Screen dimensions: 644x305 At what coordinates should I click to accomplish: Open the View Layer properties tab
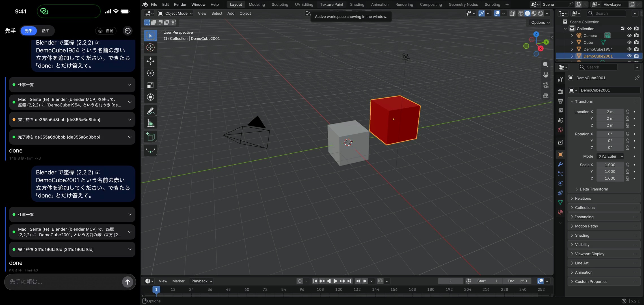(x=560, y=111)
